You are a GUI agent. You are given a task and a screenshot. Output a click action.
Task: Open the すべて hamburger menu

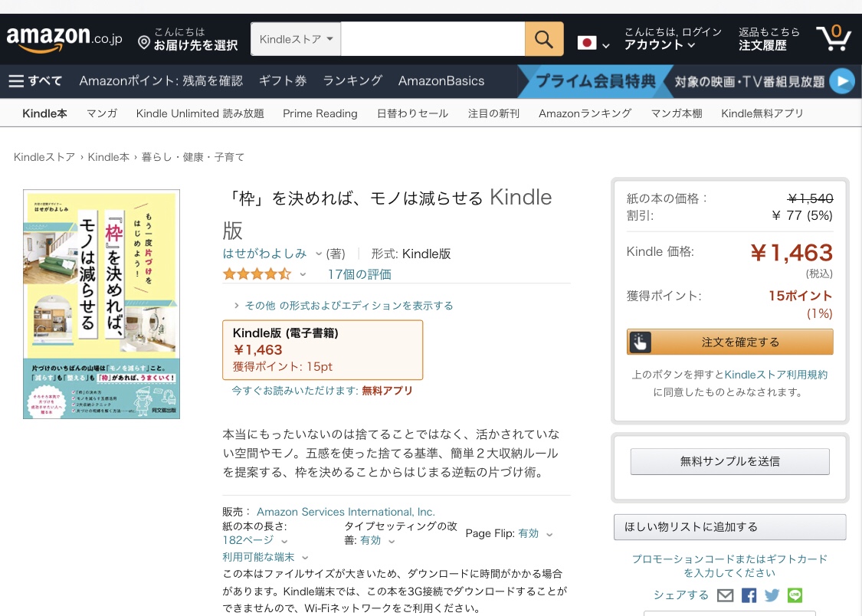point(35,80)
